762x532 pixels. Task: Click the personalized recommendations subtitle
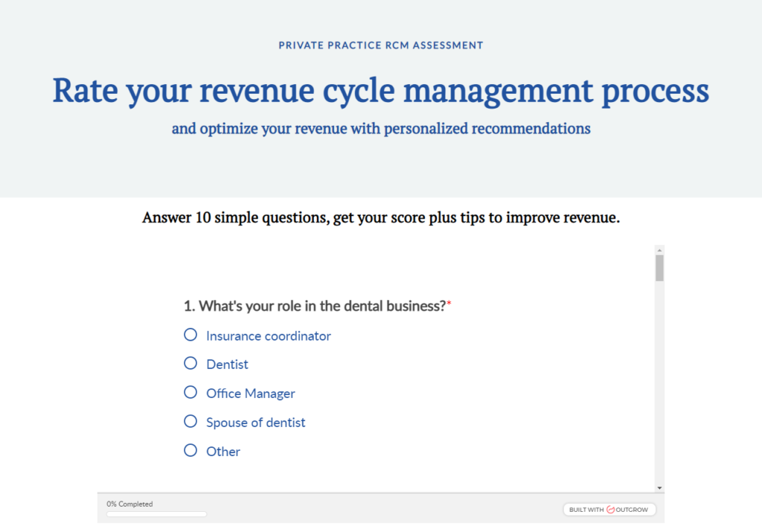380,128
